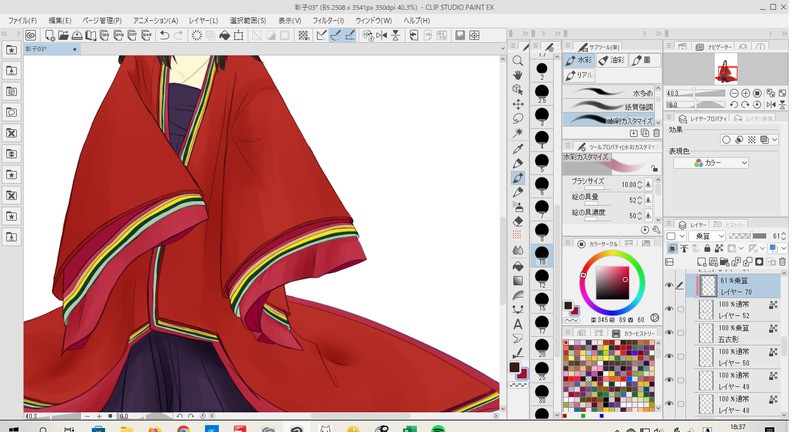Open the 表現色 カラー dropdown
The width and height of the screenshot is (798, 432).
pos(711,163)
